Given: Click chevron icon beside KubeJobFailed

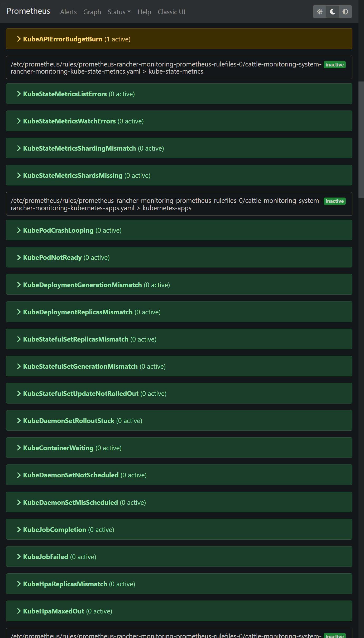Looking at the screenshot, I should pos(19,557).
